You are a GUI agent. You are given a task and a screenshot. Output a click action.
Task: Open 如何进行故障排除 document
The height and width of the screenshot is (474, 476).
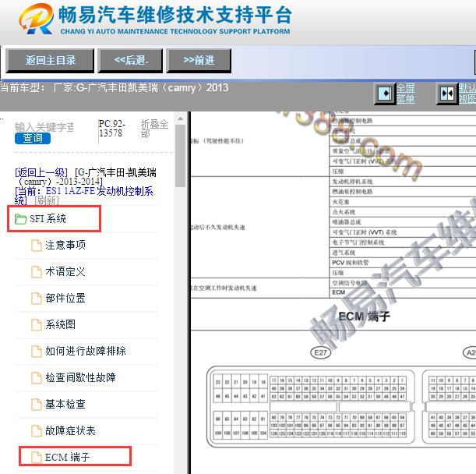pos(86,351)
